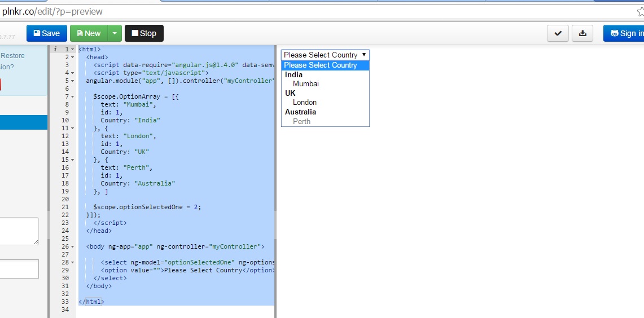Viewport: 644px width, 318px height.
Task: Sign in with GitHub
Action: (624, 33)
